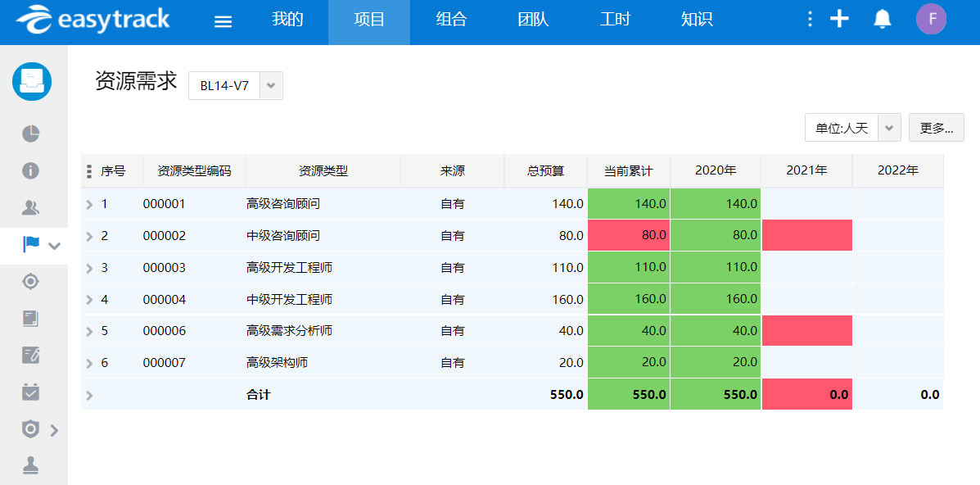
Task: Expand row 6 高级架构师
Action: pyautogui.click(x=88, y=363)
